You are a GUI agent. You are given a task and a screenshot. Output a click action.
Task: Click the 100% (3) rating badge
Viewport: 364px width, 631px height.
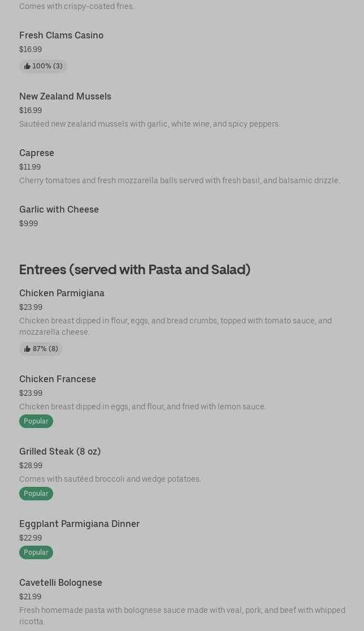coord(47,66)
